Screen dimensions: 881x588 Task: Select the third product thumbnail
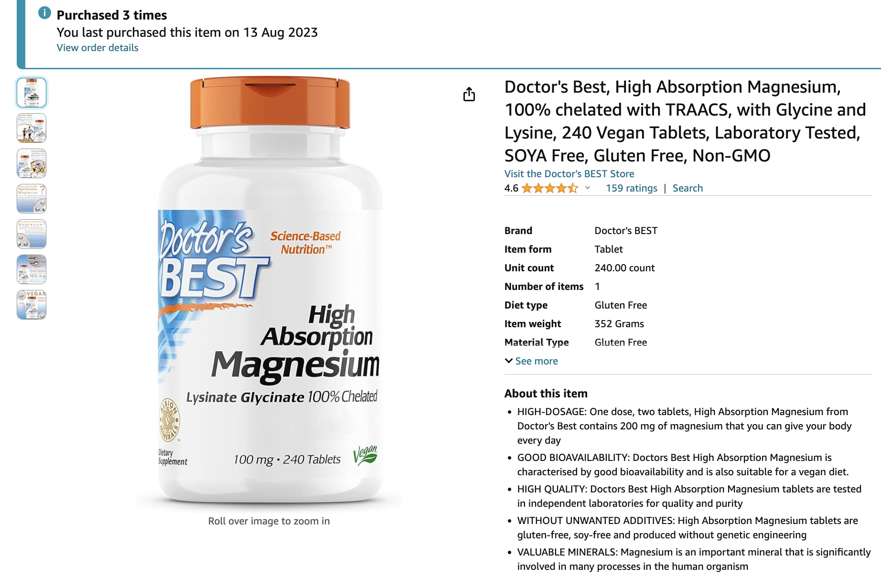point(32,163)
